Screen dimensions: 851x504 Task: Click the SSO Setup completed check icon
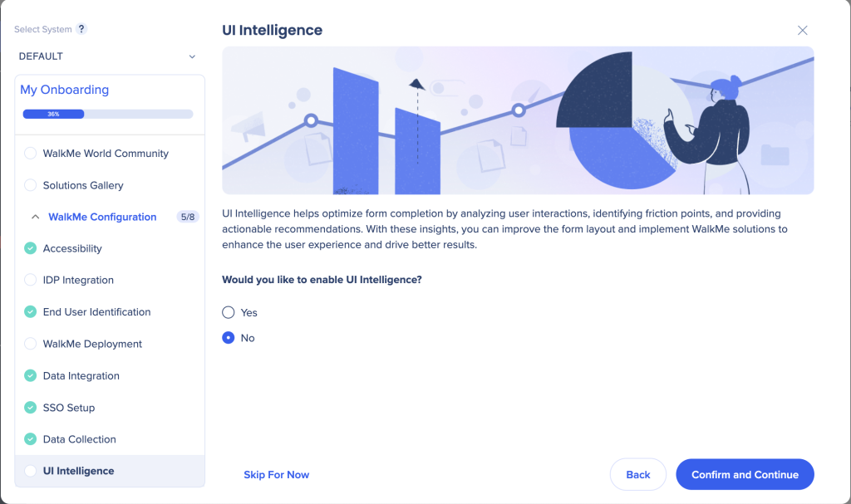[x=31, y=408]
